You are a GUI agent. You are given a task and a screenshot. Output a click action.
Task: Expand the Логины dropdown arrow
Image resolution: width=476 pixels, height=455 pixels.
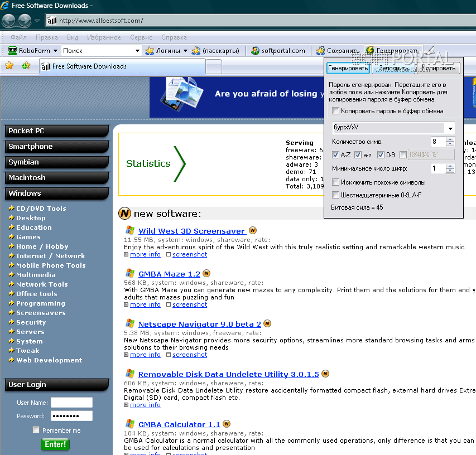185,51
